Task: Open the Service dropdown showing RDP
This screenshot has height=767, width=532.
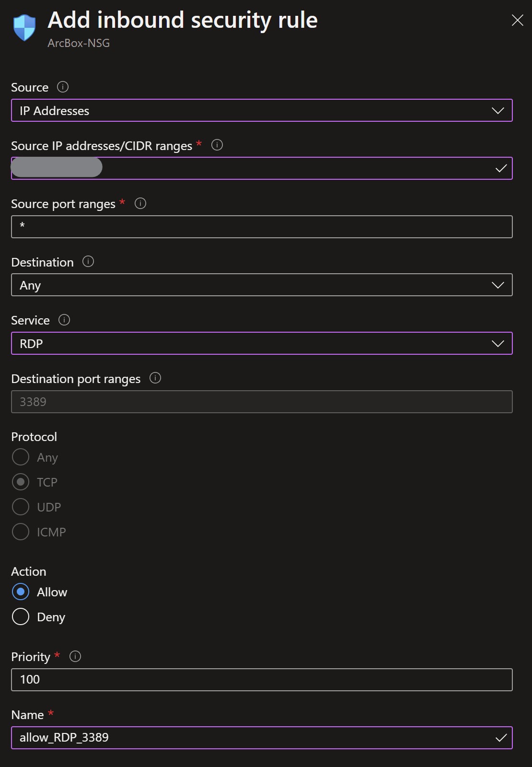Action: tap(262, 343)
